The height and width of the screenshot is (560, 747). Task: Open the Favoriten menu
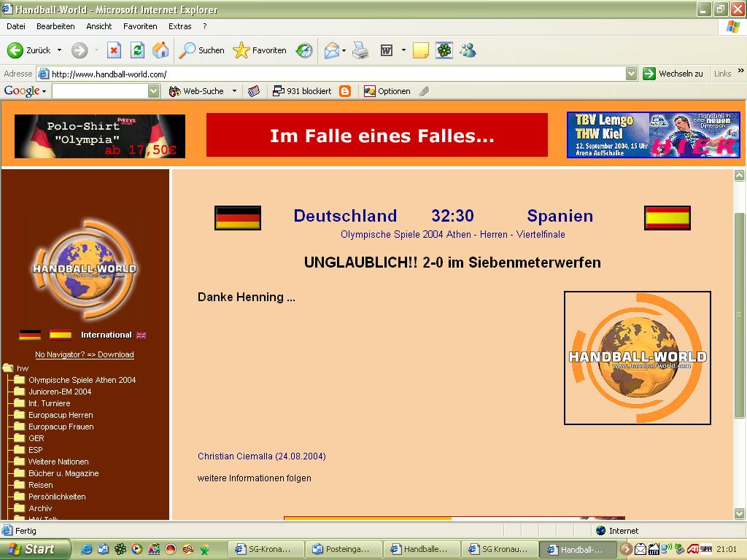pos(140,26)
